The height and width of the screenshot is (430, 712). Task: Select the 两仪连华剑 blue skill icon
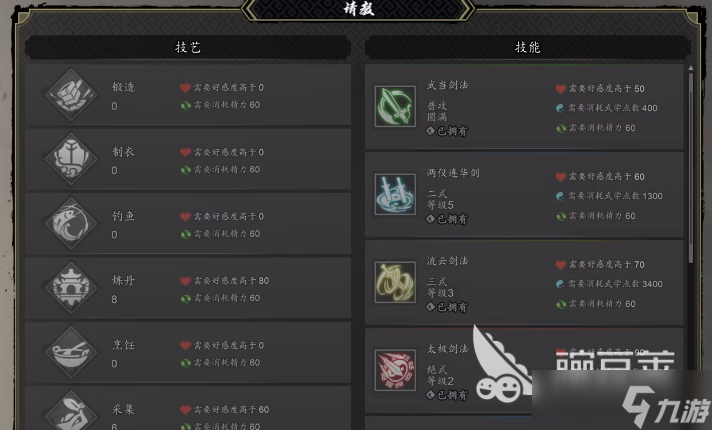[x=395, y=194]
